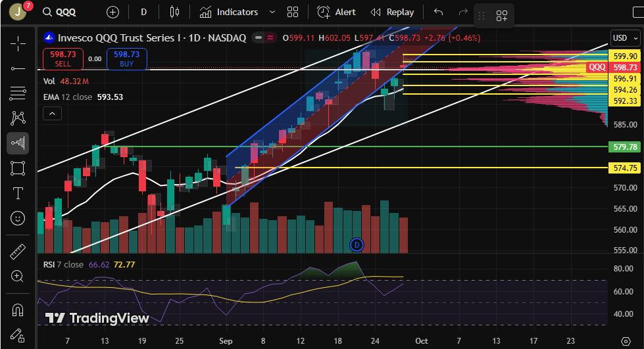
Task: Change the D timeframe interval
Action: point(144,12)
